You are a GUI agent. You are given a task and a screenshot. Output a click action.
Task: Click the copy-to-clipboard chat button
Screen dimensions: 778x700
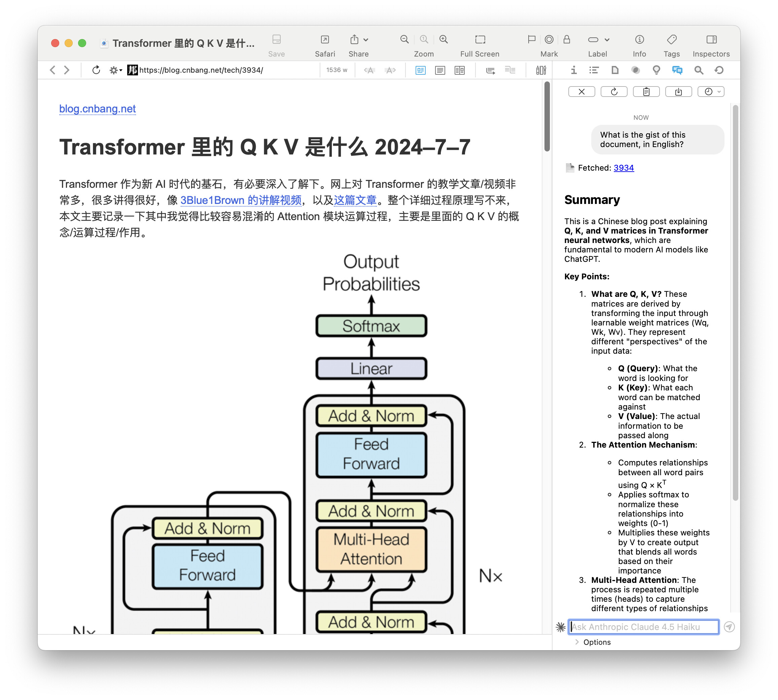pyautogui.click(x=646, y=92)
